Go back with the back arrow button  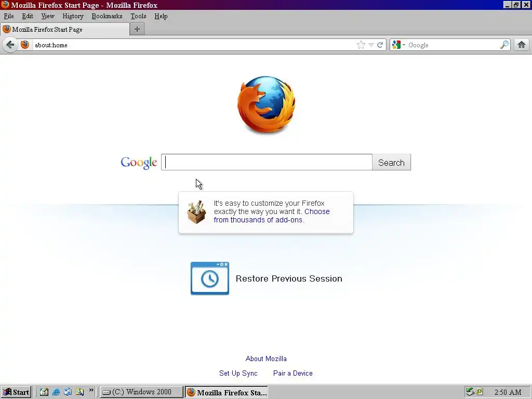10,45
